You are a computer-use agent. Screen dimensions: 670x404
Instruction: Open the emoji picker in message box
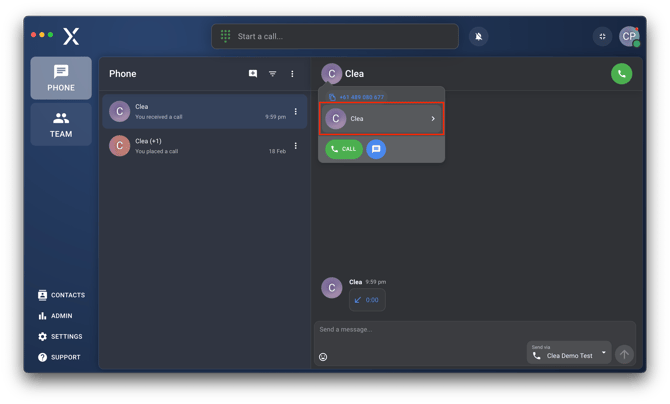pyautogui.click(x=323, y=357)
